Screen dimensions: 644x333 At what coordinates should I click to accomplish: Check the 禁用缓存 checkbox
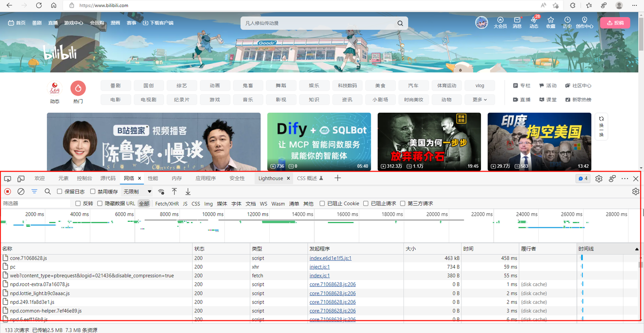click(x=93, y=192)
